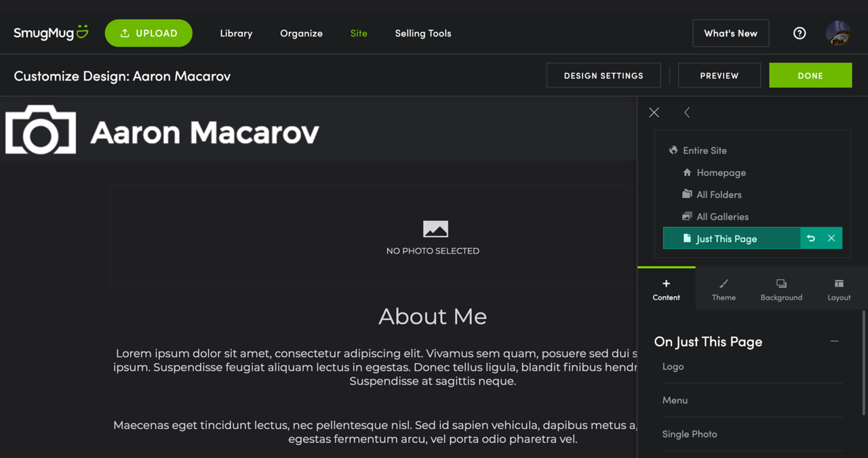Switch to the Background tab
The height and width of the screenshot is (458, 868).
tap(781, 289)
